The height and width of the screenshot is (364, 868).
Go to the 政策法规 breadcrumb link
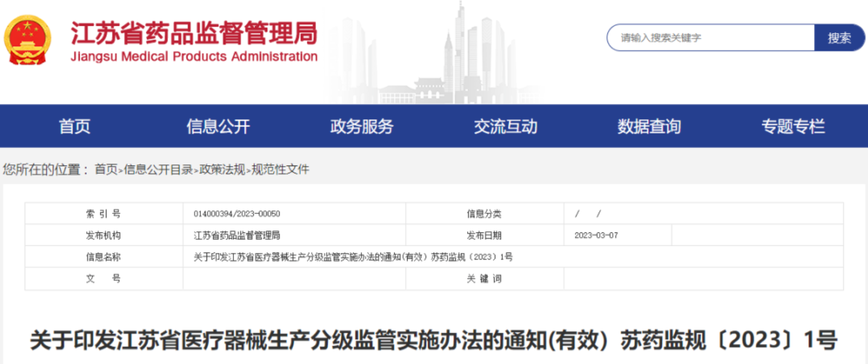click(x=222, y=170)
